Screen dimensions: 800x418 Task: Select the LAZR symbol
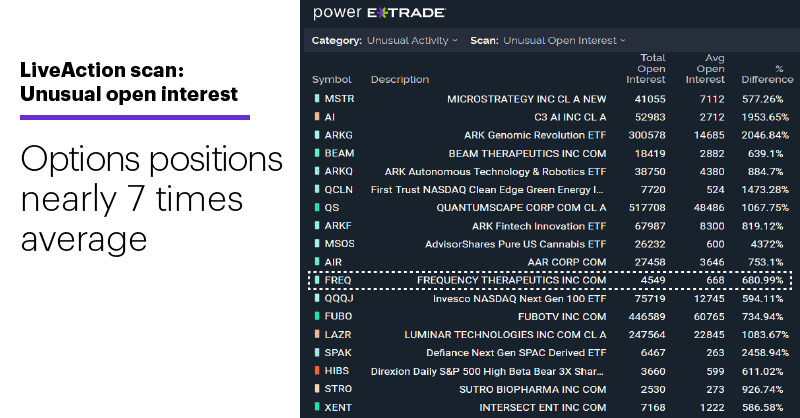click(x=338, y=335)
